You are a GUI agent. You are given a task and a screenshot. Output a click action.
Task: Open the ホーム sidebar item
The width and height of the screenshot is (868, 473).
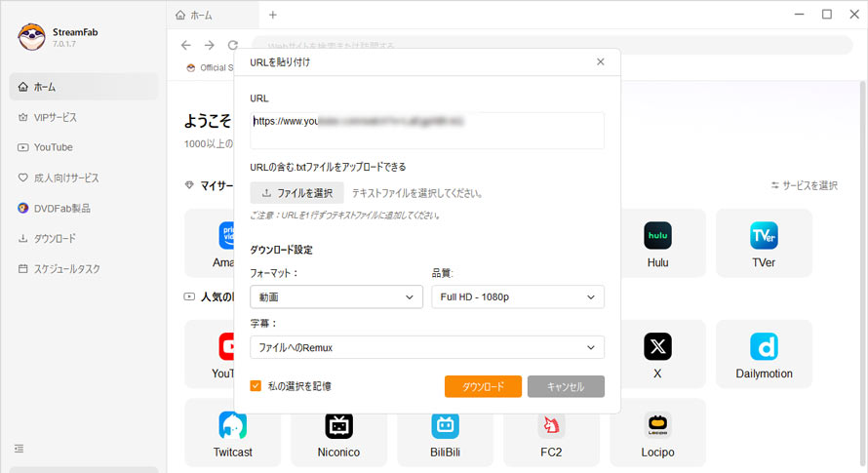84,87
